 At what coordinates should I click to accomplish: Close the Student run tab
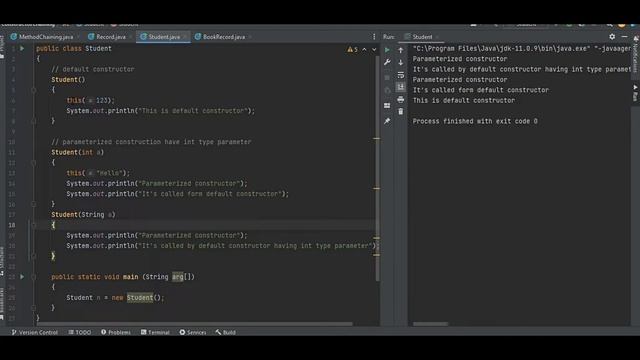click(437, 37)
